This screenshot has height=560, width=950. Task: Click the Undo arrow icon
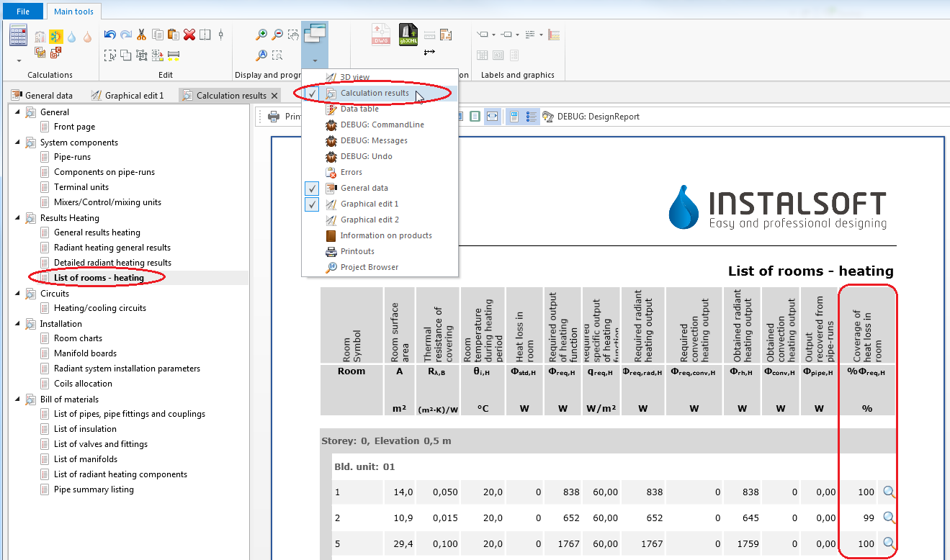[109, 35]
